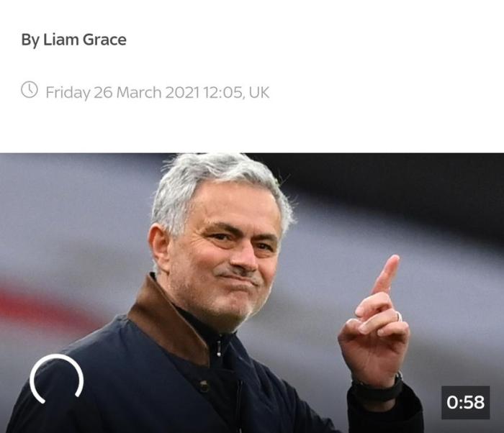Click the 0:58 video duration badge
Viewport: 504px width, 433px height.
click(465, 403)
